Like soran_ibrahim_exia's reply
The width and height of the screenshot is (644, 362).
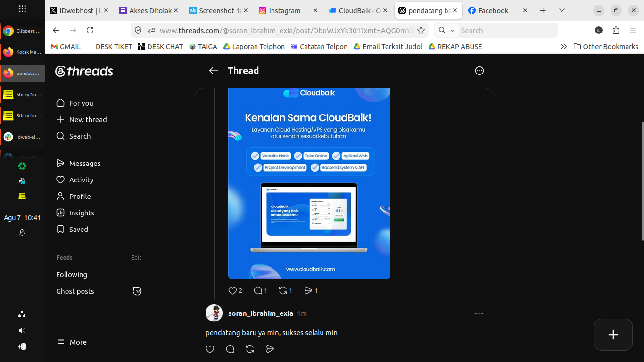pos(210,349)
